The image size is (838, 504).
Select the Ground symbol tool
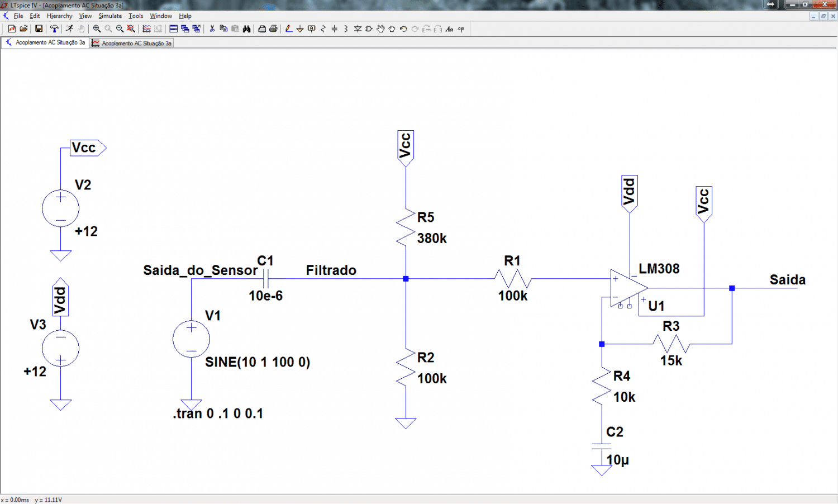pos(300,28)
